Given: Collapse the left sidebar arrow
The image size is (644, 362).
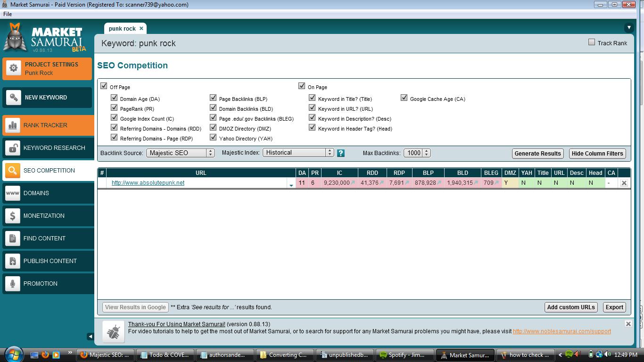Looking at the screenshot, I should click(x=90, y=336).
